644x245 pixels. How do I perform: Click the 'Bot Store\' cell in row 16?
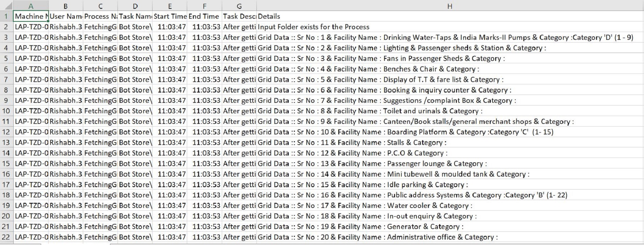coord(135,174)
